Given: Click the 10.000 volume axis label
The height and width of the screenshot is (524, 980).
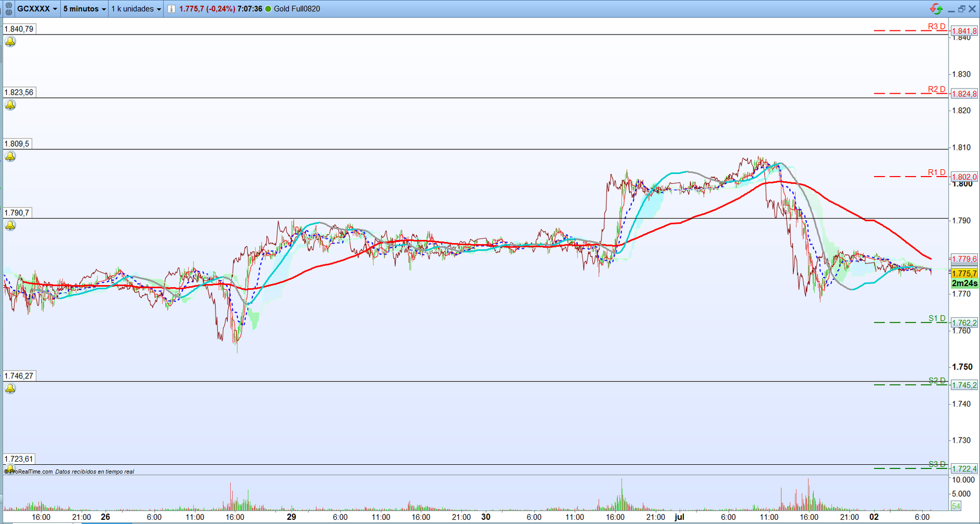Looking at the screenshot, I should point(964,479).
